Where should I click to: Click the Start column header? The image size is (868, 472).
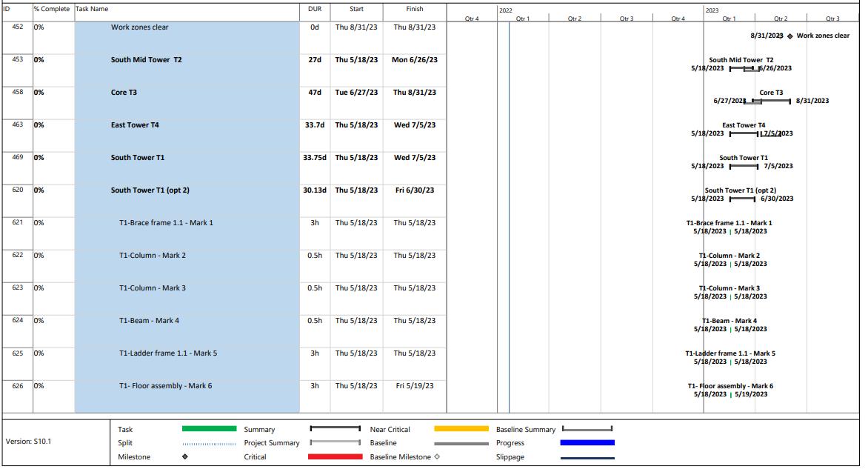click(356, 9)
